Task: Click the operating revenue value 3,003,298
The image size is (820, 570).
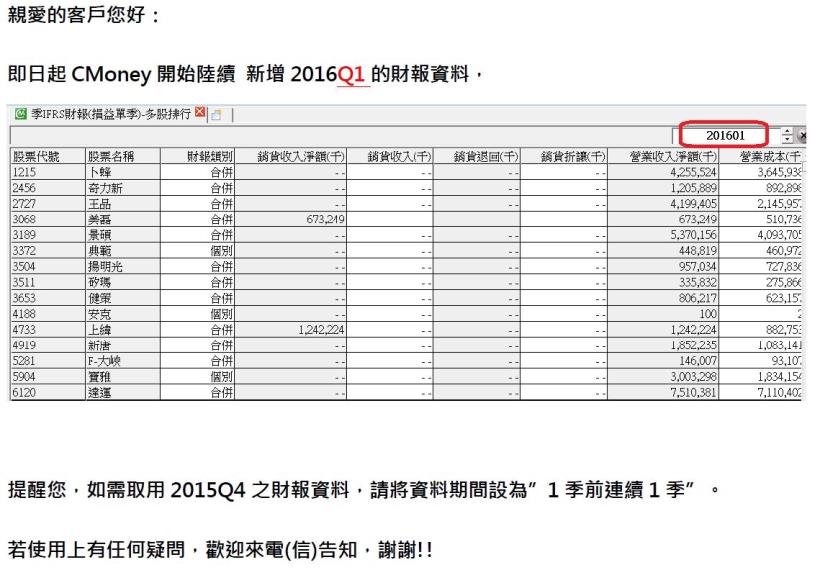Action: (693, 377)
